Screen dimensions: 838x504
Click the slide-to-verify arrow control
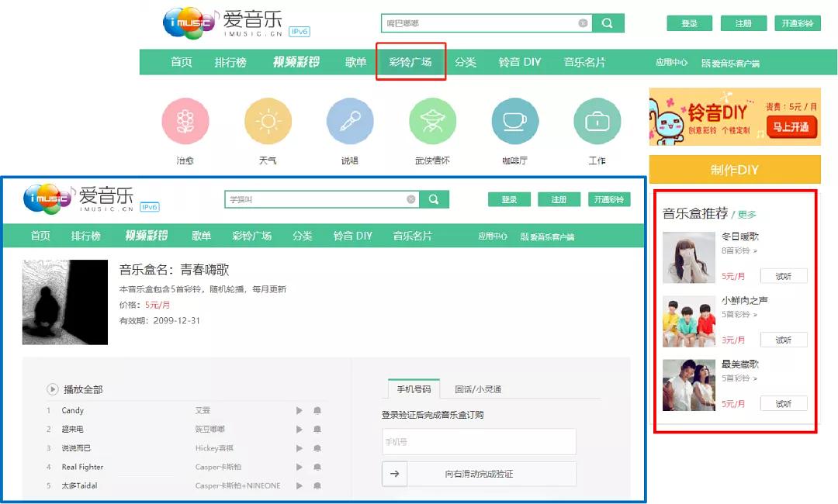click(x=395, y=473)
